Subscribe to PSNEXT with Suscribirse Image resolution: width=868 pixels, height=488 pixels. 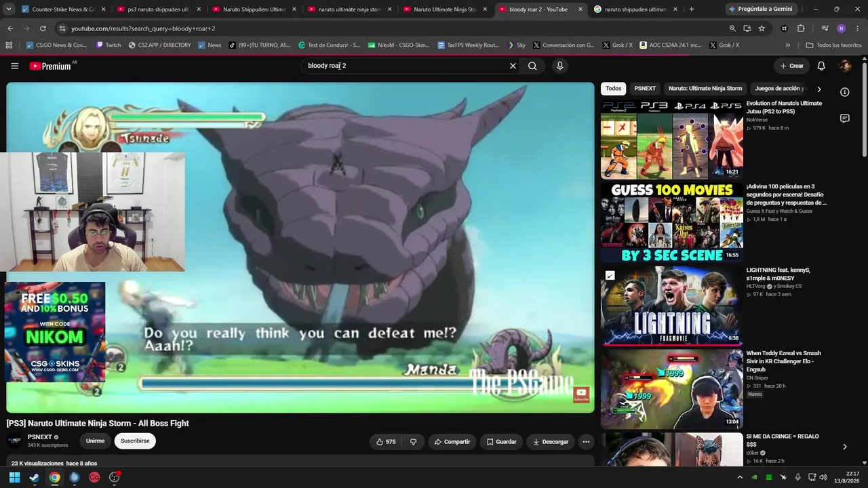[x=135, y=441]
